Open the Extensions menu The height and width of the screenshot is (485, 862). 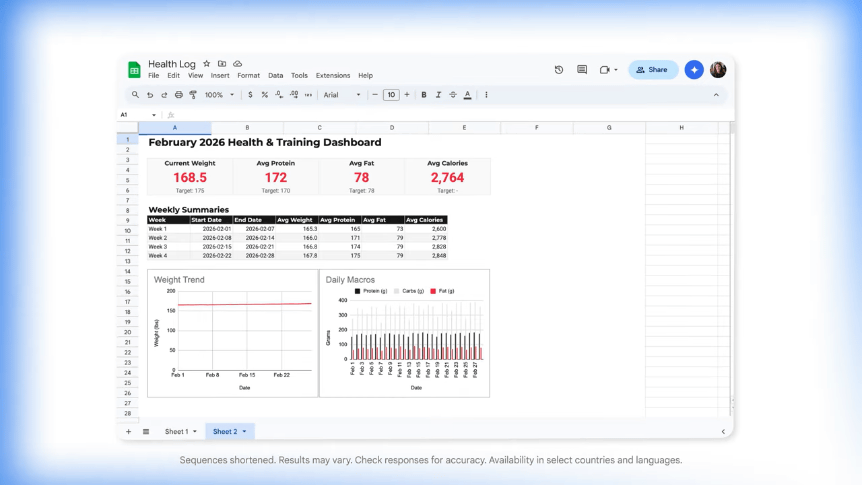(333, 76)
